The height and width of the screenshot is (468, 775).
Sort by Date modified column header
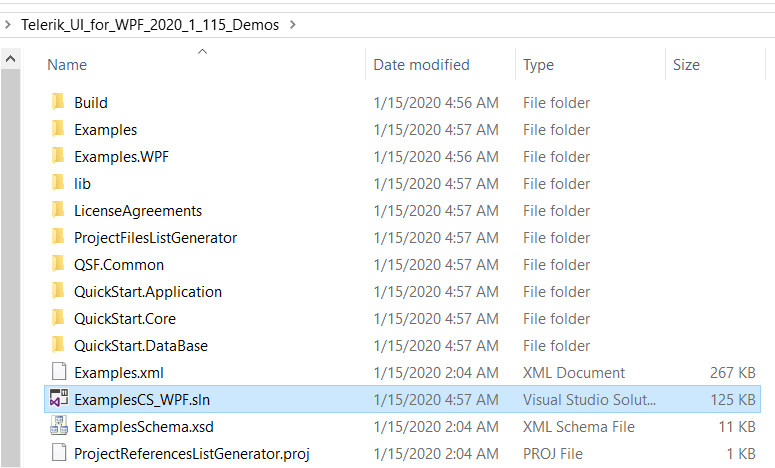pyautogui.click(x=422, y=65)
